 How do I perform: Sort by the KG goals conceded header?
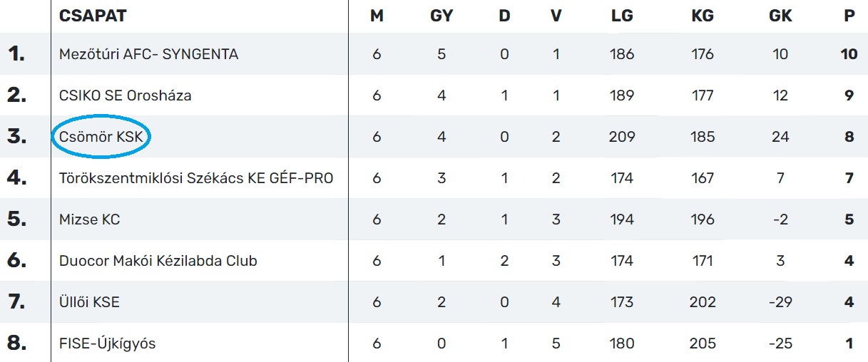click(703, 16)
